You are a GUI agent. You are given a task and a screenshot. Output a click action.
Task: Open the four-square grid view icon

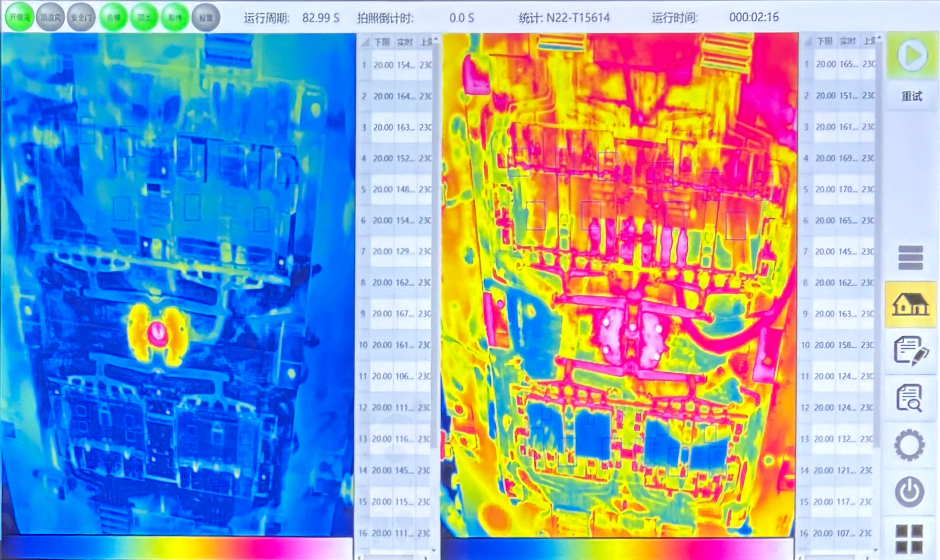pos(909,538)
